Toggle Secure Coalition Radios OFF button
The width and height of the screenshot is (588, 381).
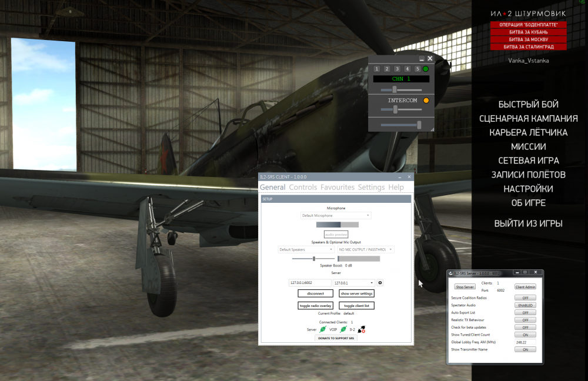pyautogui.click(x=525, y=298)
